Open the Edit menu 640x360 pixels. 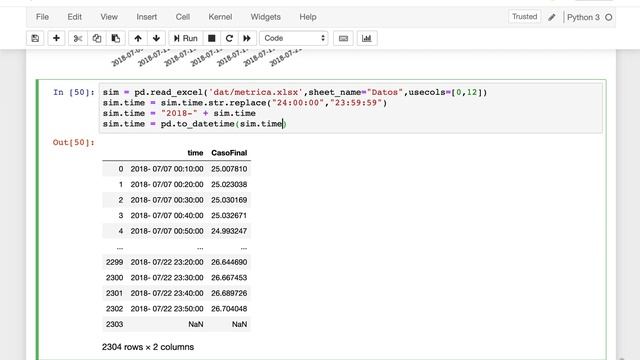(x=75, y=17)
